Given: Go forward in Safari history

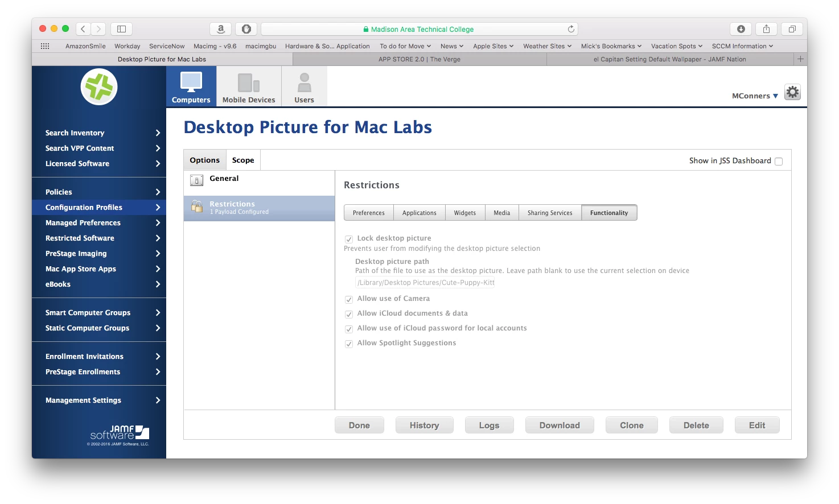Looking at the screenshot, I should (x=98, y=28).
